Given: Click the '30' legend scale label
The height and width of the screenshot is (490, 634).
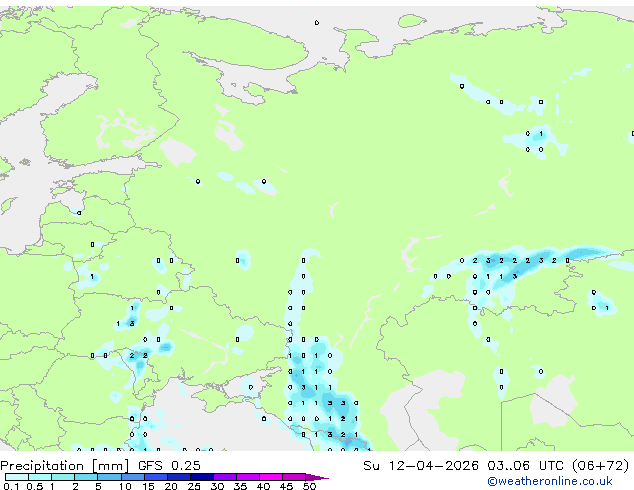Looking at the screenshot, I should pos(217,486).
